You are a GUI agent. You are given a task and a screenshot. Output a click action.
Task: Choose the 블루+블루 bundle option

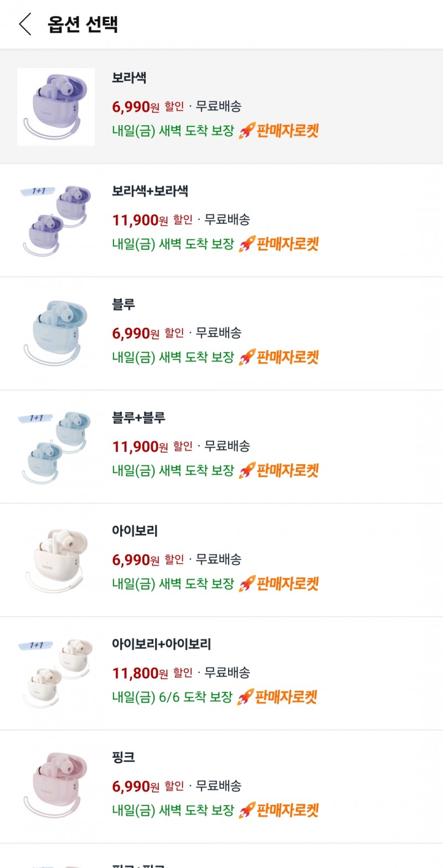[138, 418]
